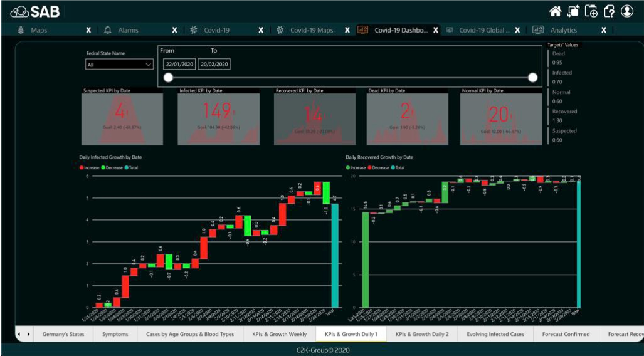Open the user profile icon

627,11
